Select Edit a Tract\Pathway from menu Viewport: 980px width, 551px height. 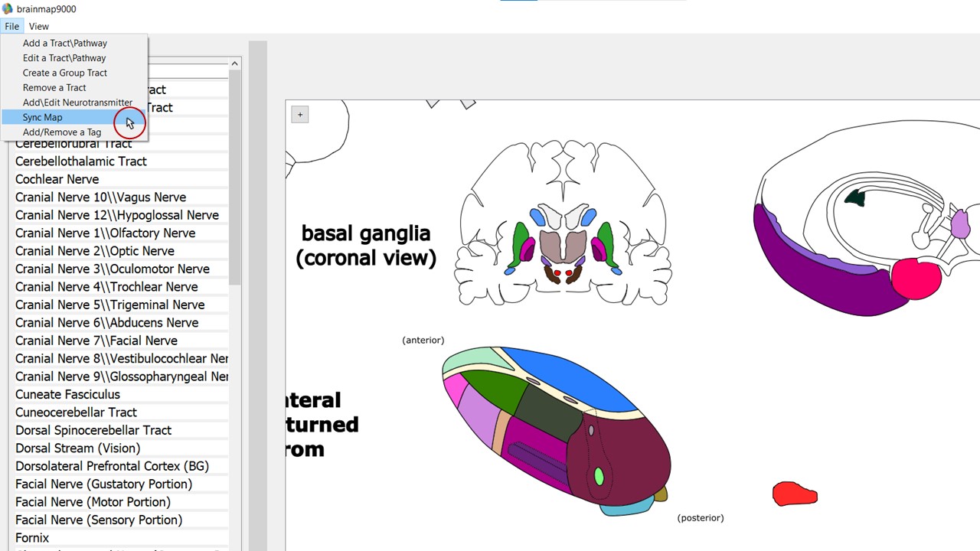point(64,58)
